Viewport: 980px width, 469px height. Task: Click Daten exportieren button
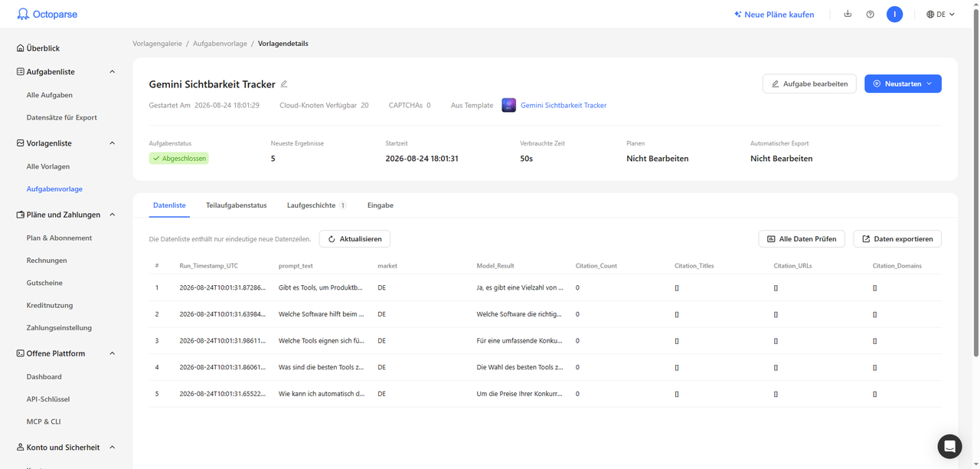click(897, 239)
